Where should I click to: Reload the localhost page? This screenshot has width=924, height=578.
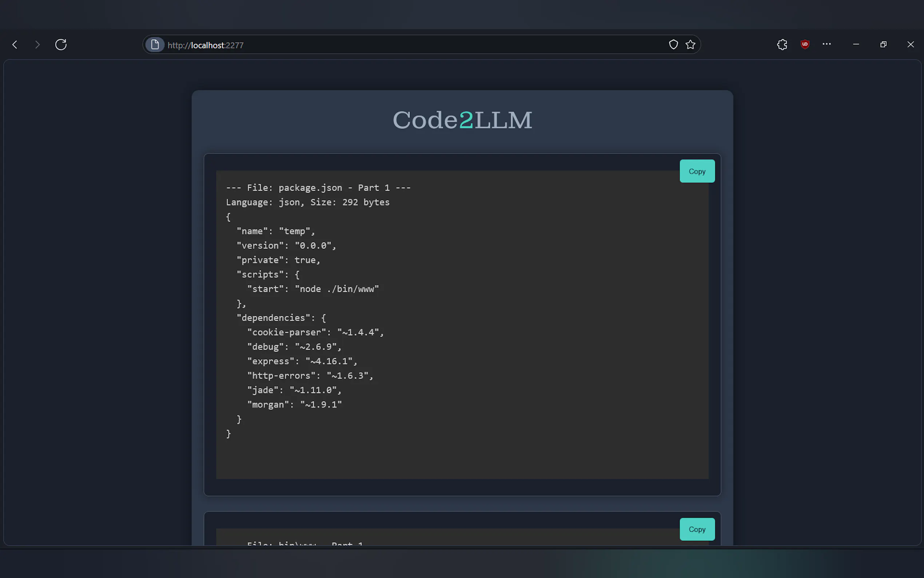[61, 45]
